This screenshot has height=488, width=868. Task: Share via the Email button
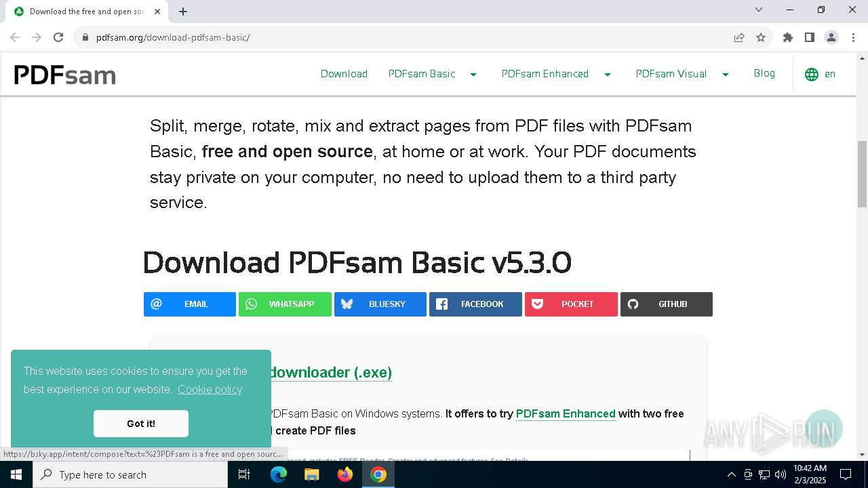[190, 304]
